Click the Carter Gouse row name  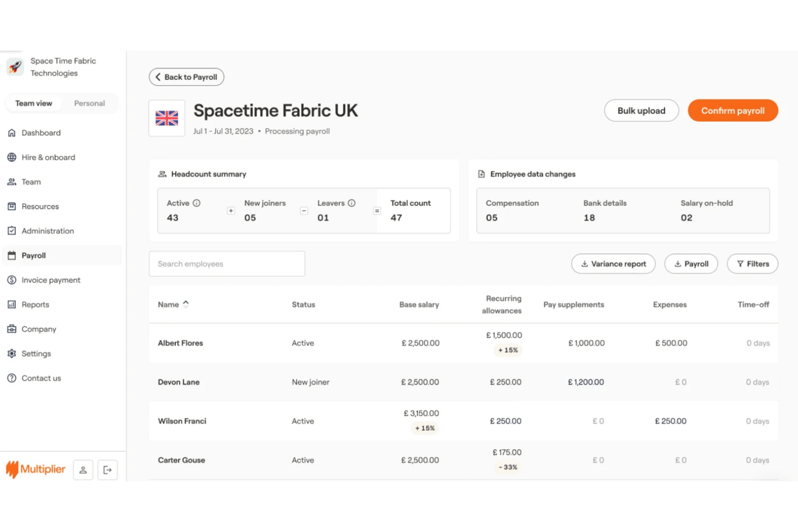(x=181, y=460)
